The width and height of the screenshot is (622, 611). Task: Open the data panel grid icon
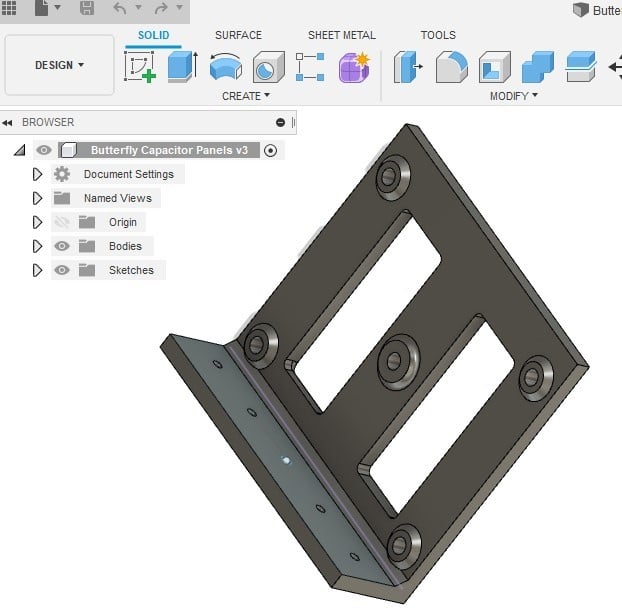click(x=9, y=8)
